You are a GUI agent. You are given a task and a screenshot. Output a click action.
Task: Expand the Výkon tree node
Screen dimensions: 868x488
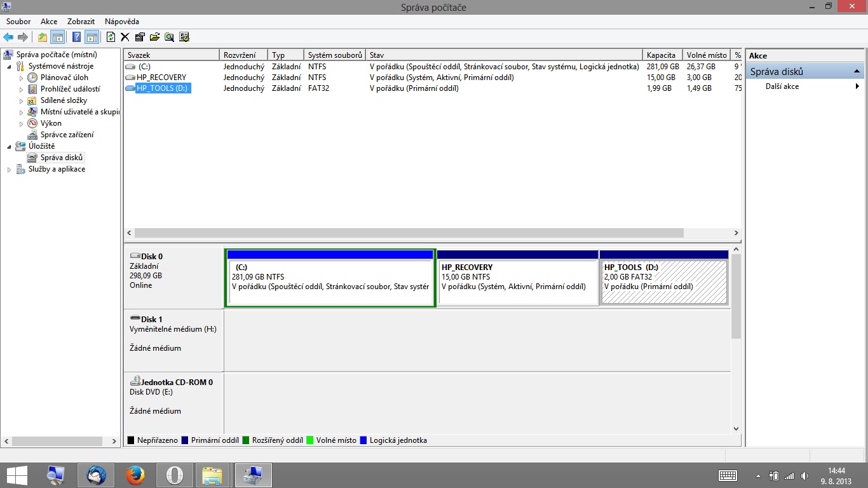tap(21, 124)
